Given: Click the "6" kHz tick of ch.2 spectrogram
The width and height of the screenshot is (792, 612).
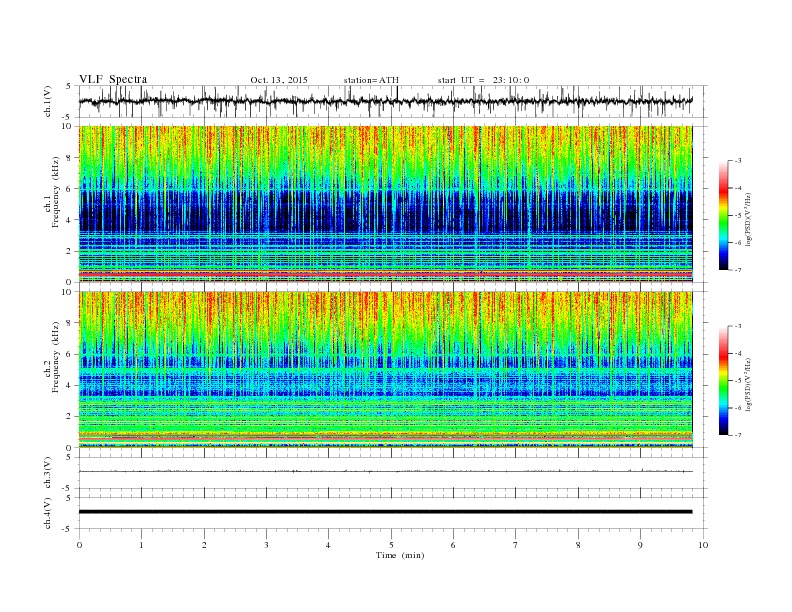Looking at the screenshot, I should click(69, 354).
